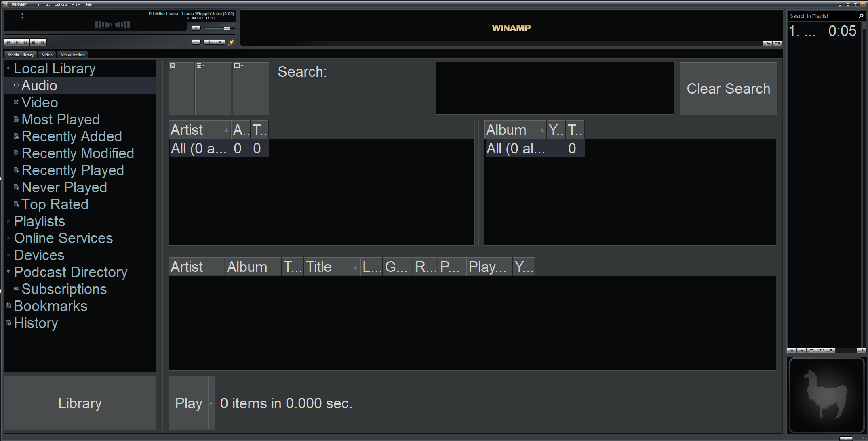
Task: Open the Top Rated view
Action: tap(55, 204)
